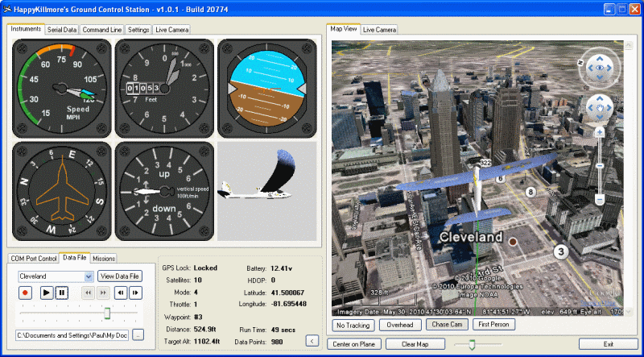Rotate view right with look joystick arrow
The width and height of the screenshot is (644, 357).
pos(609,68)
